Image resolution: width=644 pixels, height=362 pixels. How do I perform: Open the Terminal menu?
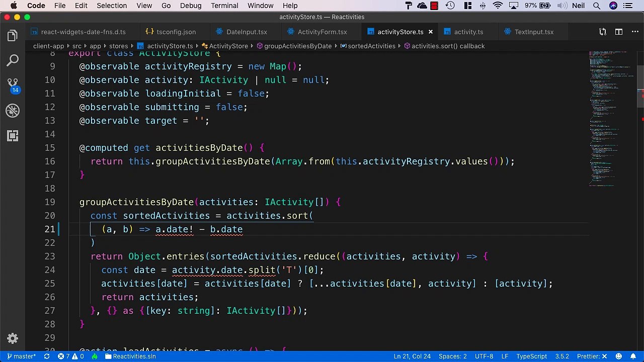pos(224,6)
